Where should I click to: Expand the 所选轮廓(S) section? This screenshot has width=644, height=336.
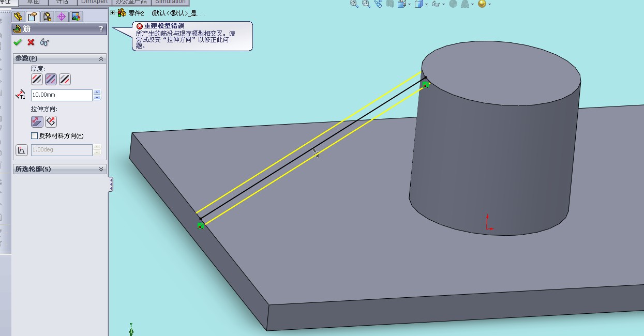pyautogui.click(x=101, y=169)
